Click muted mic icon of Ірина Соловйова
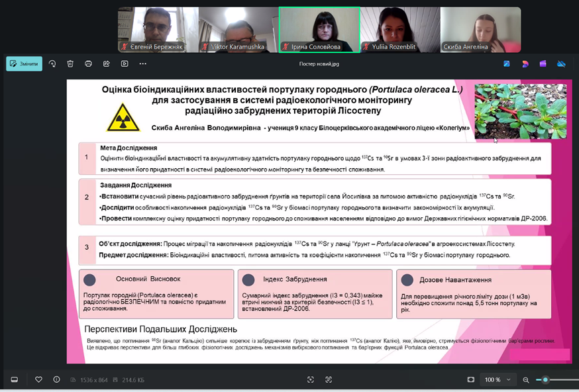The width and height of the screenshot is (579, 392). [286, 47]
